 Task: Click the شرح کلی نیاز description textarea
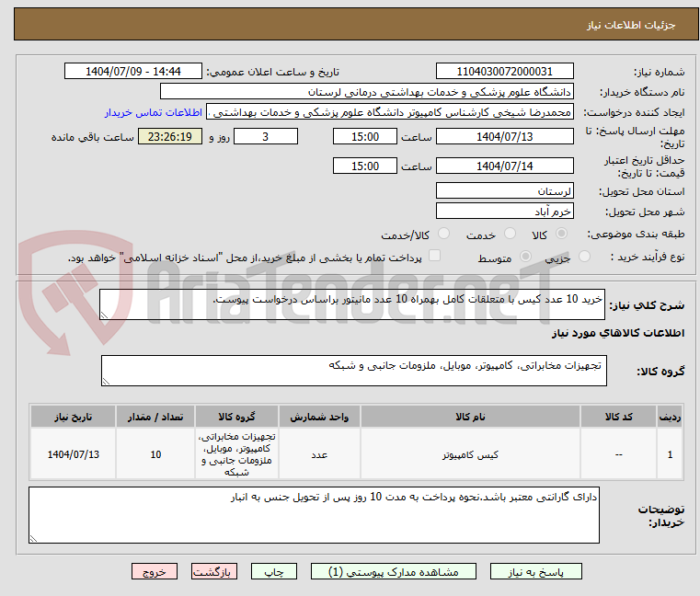tap(351, 304)
